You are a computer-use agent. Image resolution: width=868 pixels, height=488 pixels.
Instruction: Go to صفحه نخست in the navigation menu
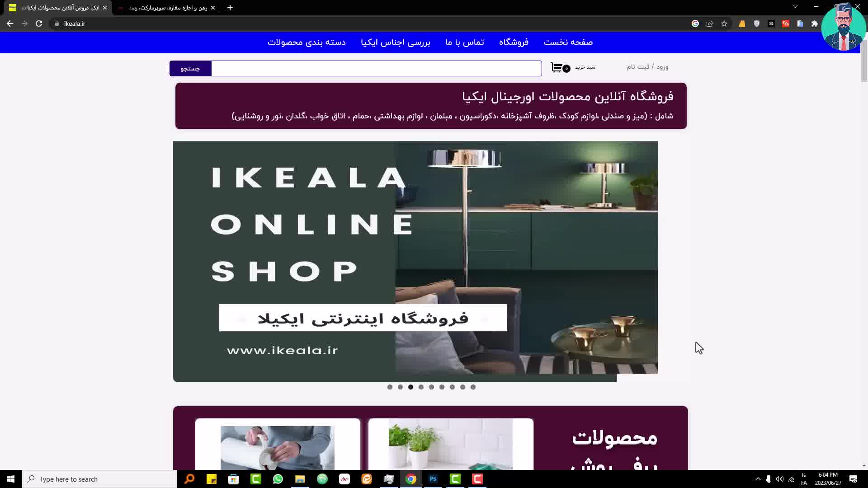coord(568,42)
